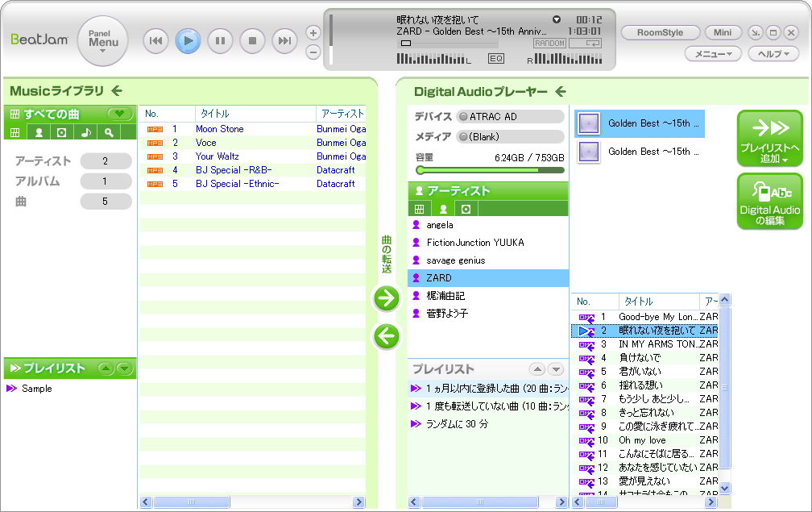Select the album view tab in Music library
812x512 pixels.
(61, 133)
